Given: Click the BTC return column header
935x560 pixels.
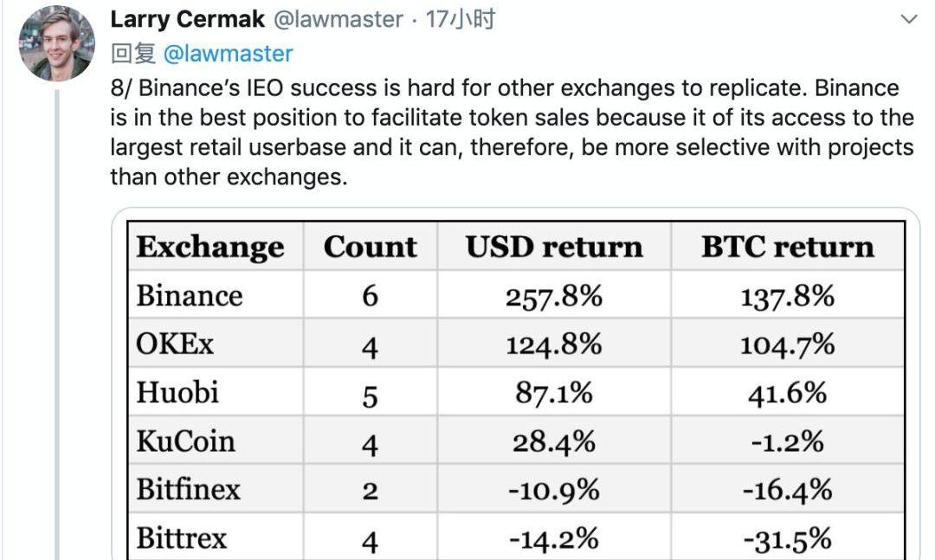Looking at the screenshot, I should click(787, 247).
